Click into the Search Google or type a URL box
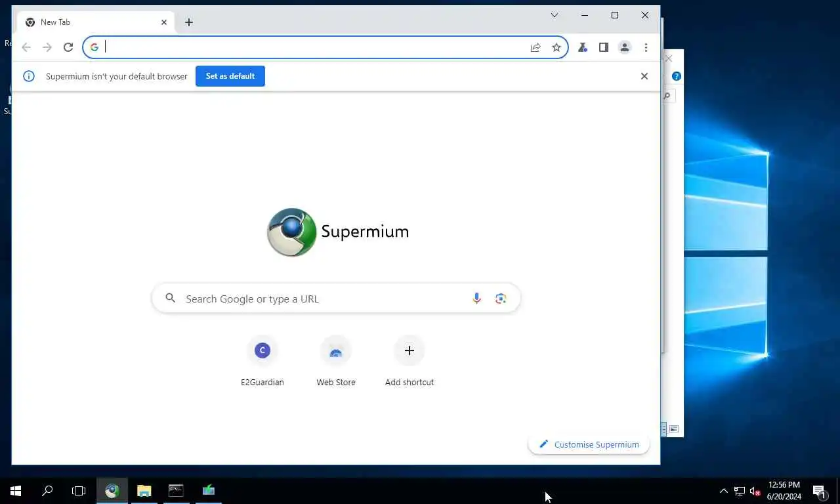This screenshot has width=840, height=504. [x=336, y=299]
